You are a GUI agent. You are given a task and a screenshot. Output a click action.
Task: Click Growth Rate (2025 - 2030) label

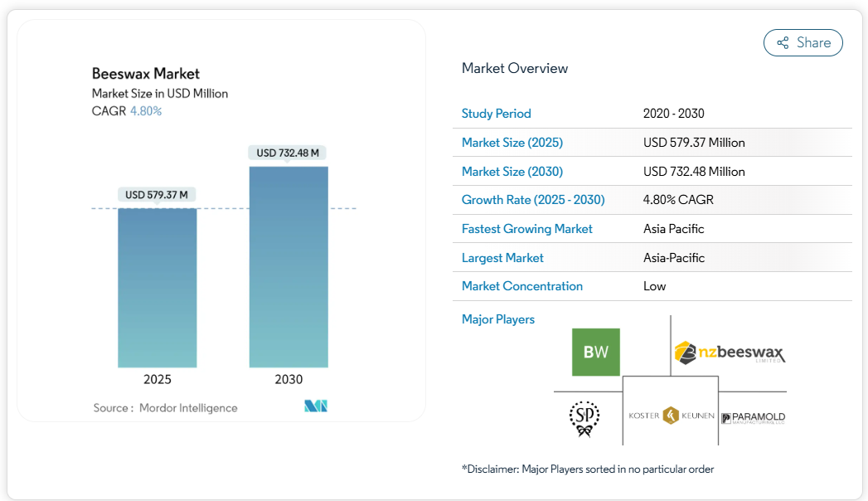tap(532, 200)
